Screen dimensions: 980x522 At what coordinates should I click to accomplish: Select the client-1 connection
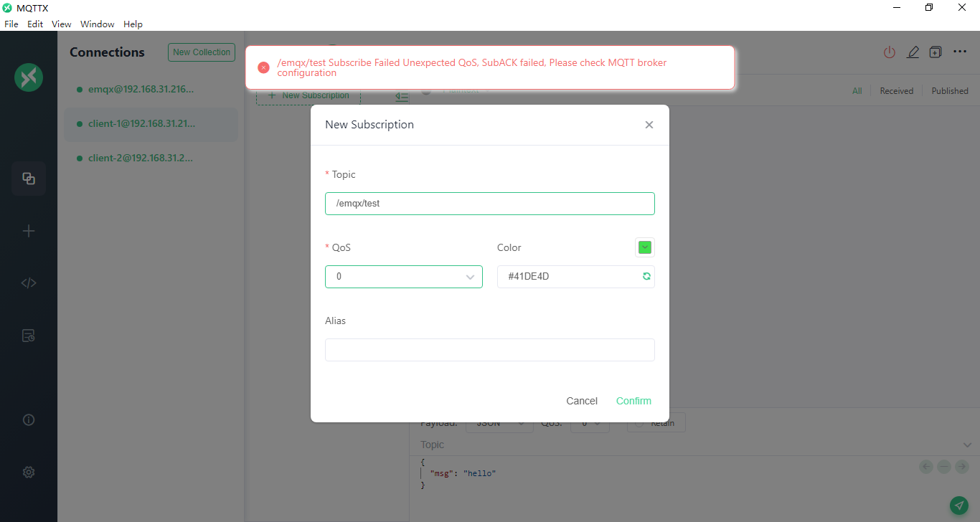pyautogui.click(x=151, y=124)
